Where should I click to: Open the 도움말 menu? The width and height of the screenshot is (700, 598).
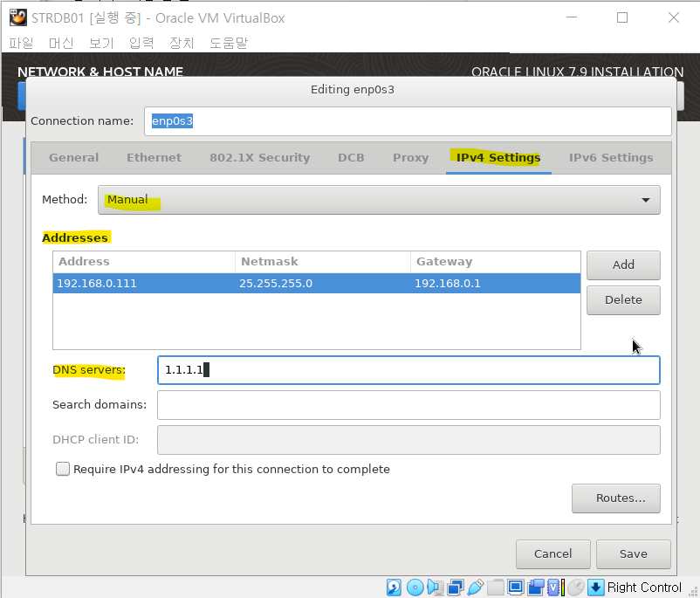pyautogui.click(x=229, y=43)
